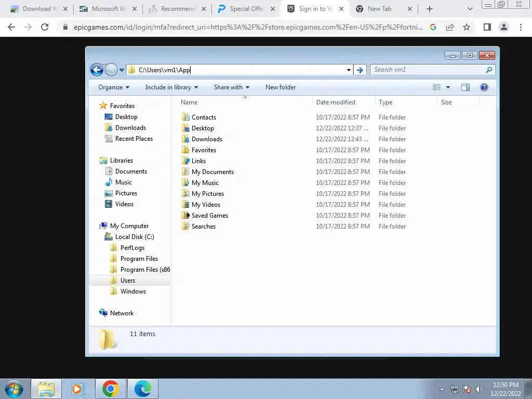Toggle the preview pane button

click(465, 87)
